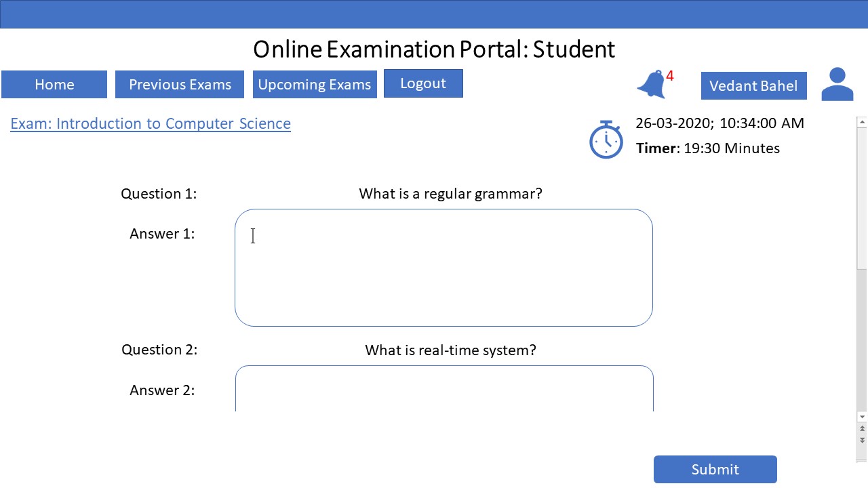
Task: Click the Vedant Bahel username button
Action: pyautogui.click(x=753, y=86)
